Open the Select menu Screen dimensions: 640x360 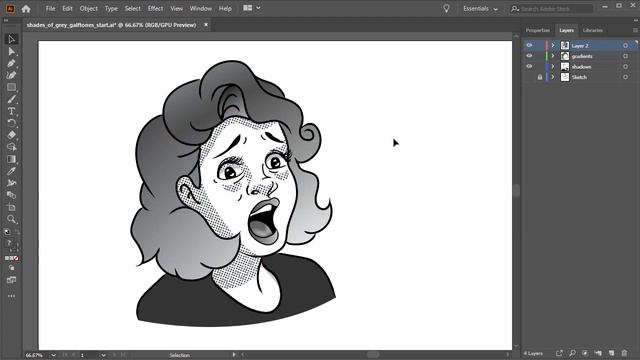click(132, 9)
